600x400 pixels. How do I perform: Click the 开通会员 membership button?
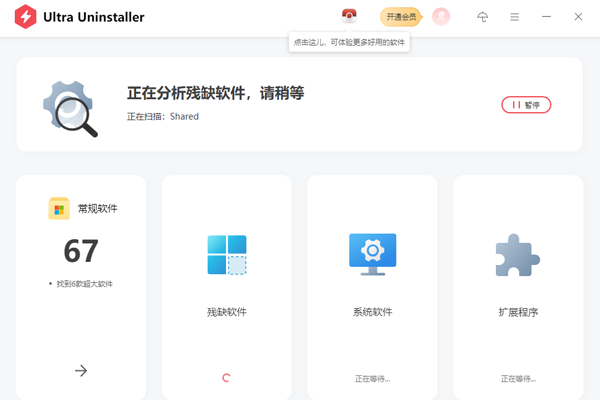coord(401,17)
